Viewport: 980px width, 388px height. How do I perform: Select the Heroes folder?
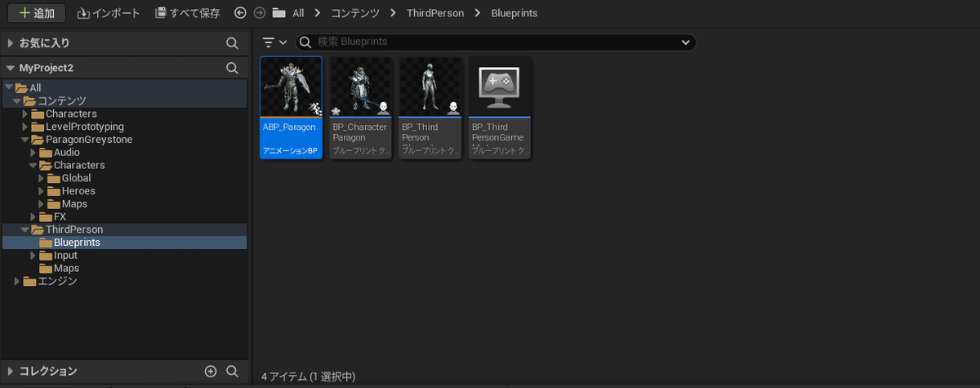point(78,191)
